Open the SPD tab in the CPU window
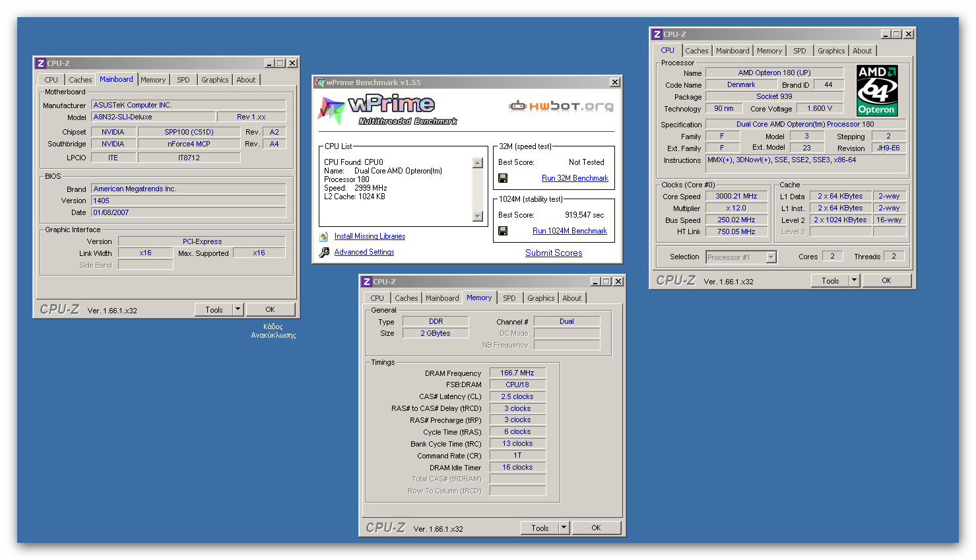This screenshot has width=976, height=560. [800, 51]
